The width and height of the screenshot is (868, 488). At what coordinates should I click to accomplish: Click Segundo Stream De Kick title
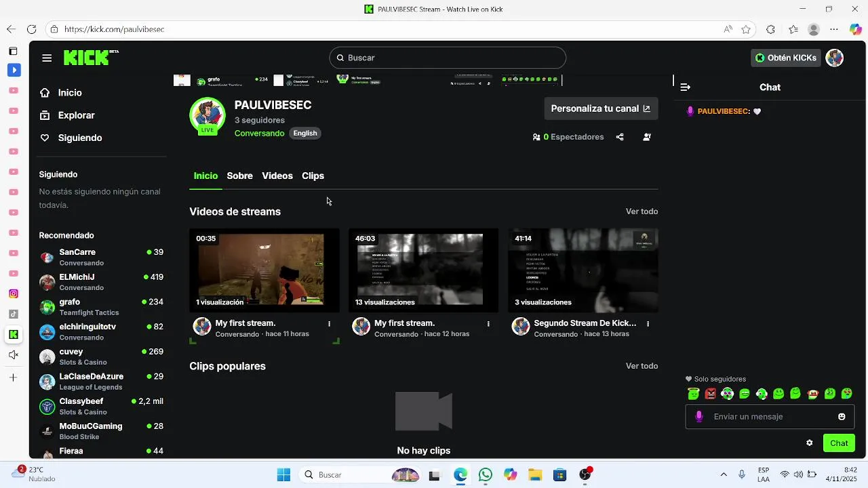click(585, 323)
